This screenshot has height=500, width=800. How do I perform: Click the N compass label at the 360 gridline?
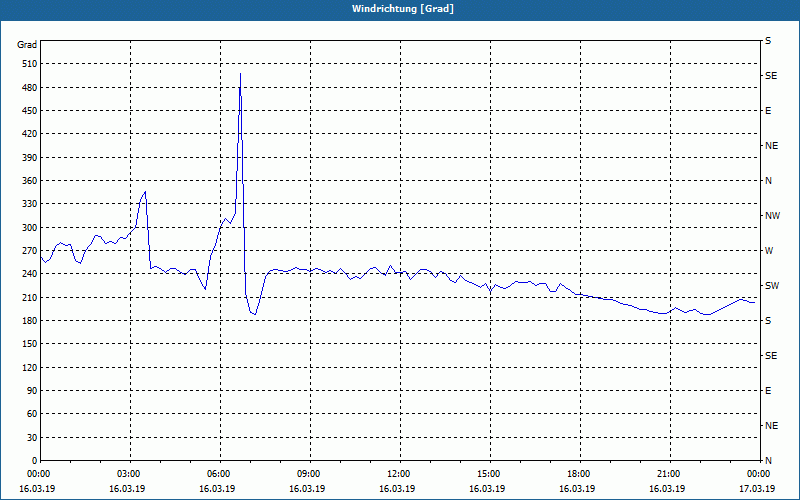pos(768,181)
